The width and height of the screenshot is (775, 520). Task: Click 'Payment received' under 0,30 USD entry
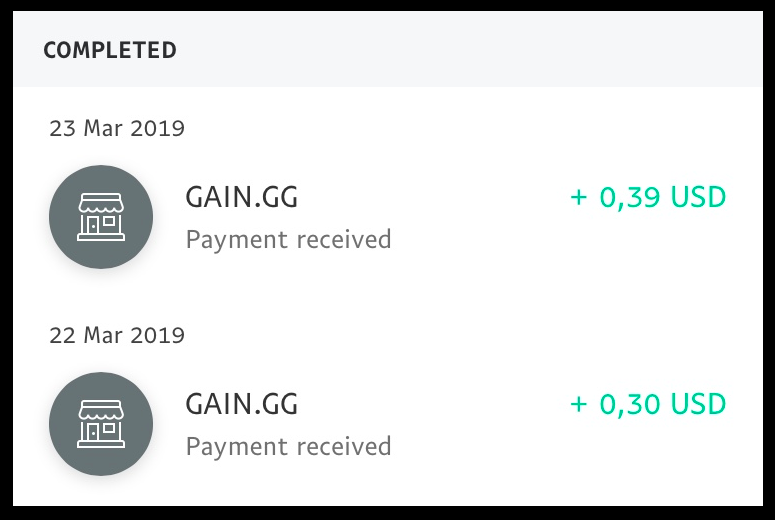[x=288, y=447]
